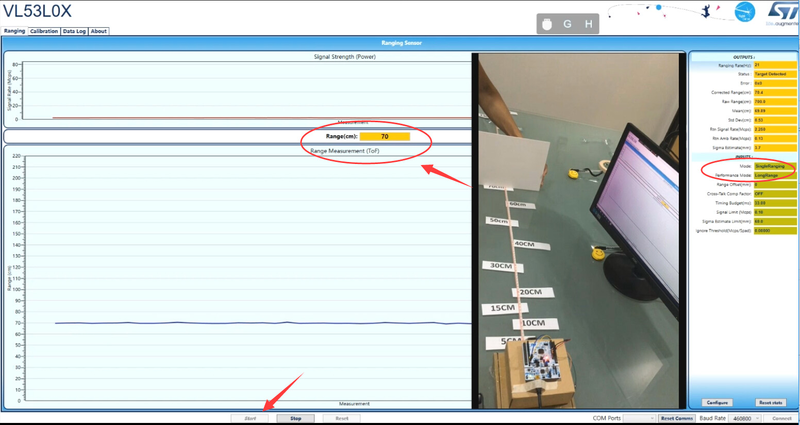Click the Error output value
Viewport: 800px width, 425px height.
tap(774, 83)
